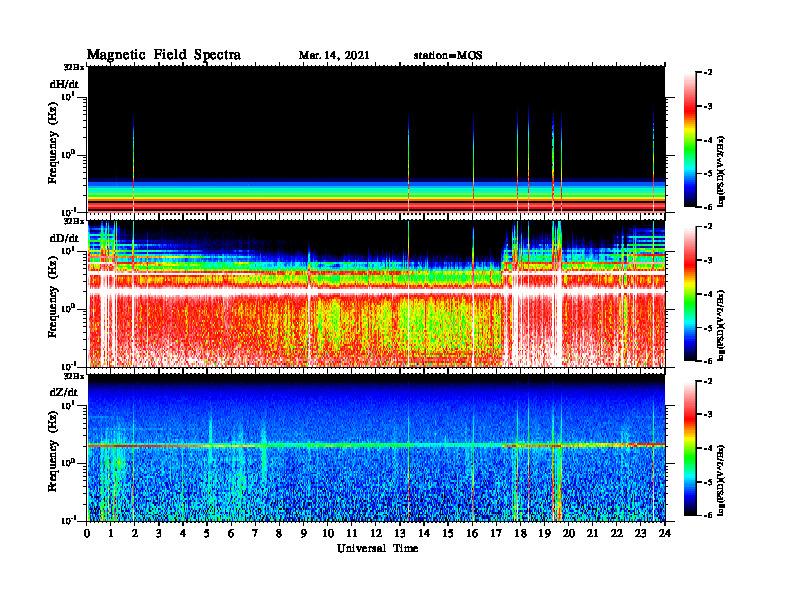This screenshot has height=612, width=792.
Task: Click hour tick "17" on time axis
Action: pos(496,533)
